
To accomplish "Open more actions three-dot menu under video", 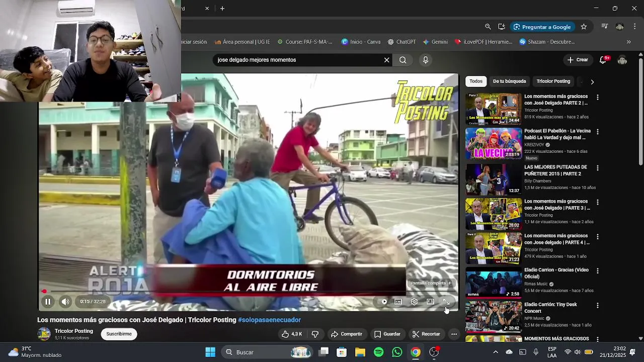I will [x=454, y=334].
